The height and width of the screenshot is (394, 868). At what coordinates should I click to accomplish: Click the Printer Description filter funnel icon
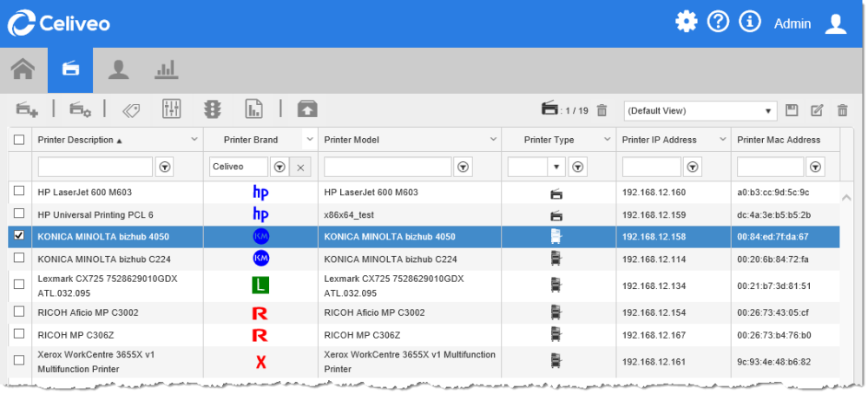tap(164, 167)
